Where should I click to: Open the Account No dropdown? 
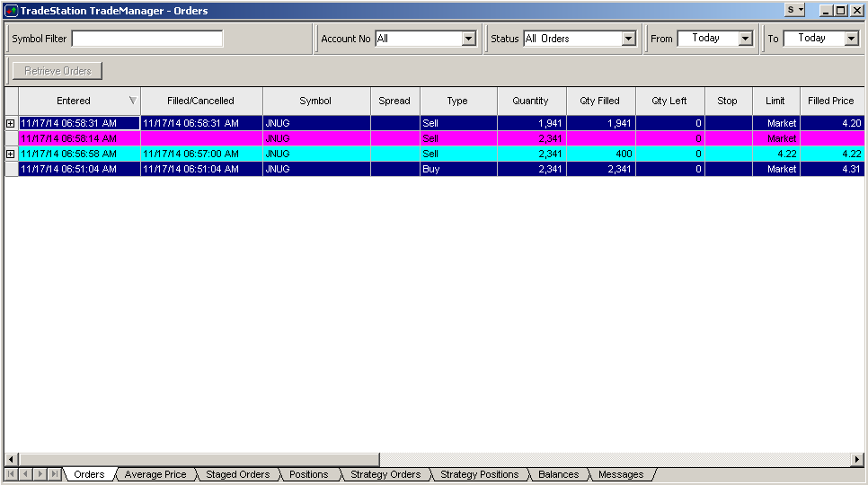click(x=469, y=38)
